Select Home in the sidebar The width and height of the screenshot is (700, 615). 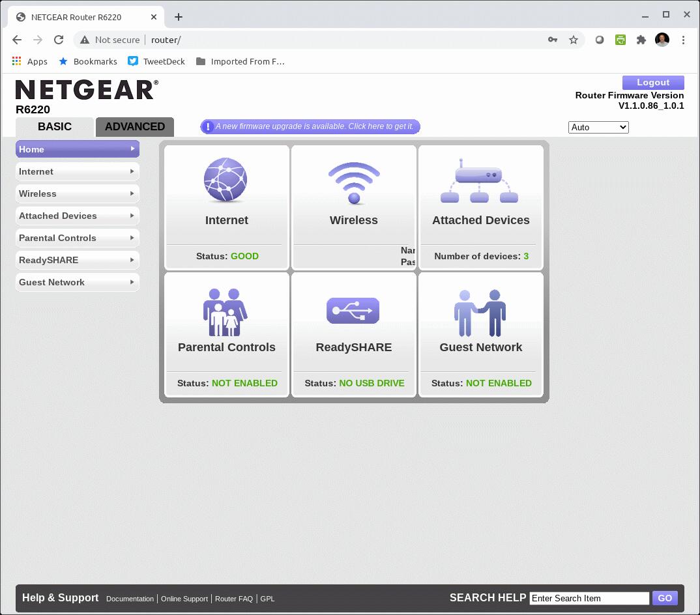coord(77,149)
